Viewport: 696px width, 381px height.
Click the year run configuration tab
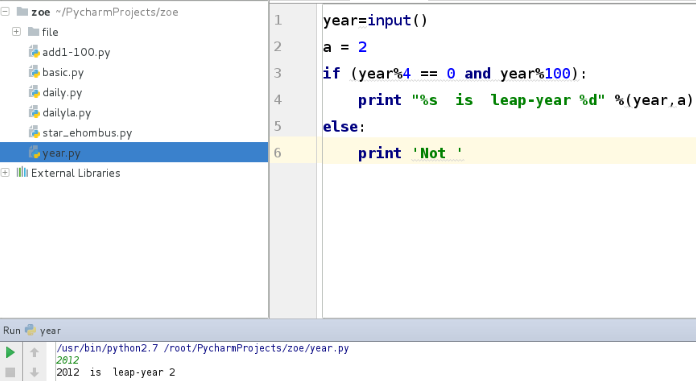click(50, 331)
